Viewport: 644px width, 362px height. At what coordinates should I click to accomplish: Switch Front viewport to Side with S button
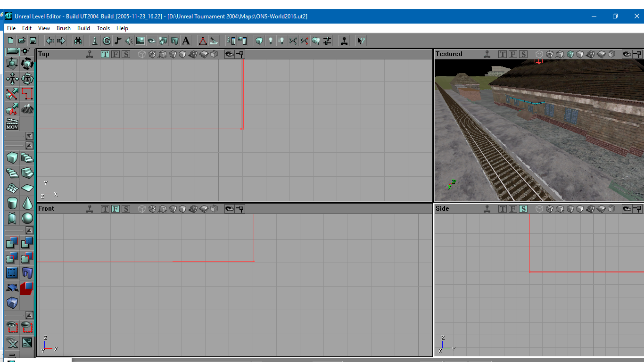tap(125, 209)
